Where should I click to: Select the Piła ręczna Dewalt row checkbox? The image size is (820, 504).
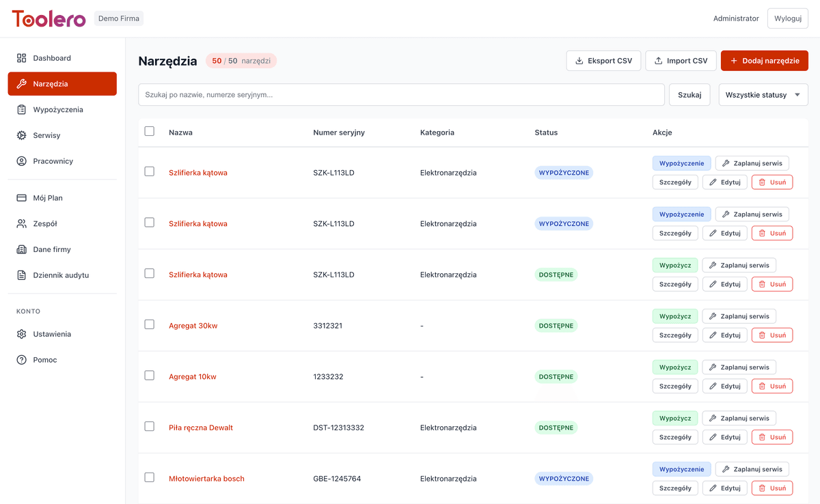coord(150,426)
